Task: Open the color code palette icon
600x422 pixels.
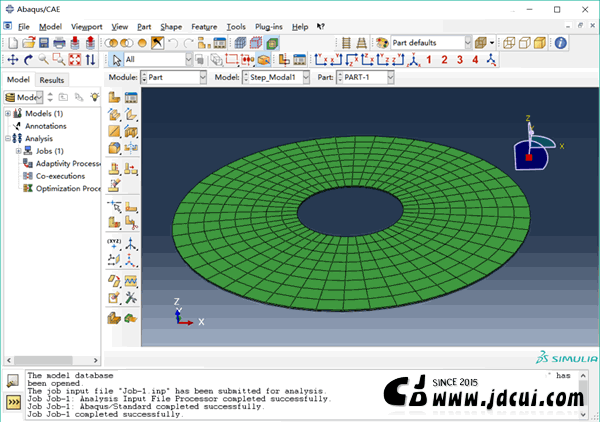Action: pyautogui.click(x=382, y=43)
